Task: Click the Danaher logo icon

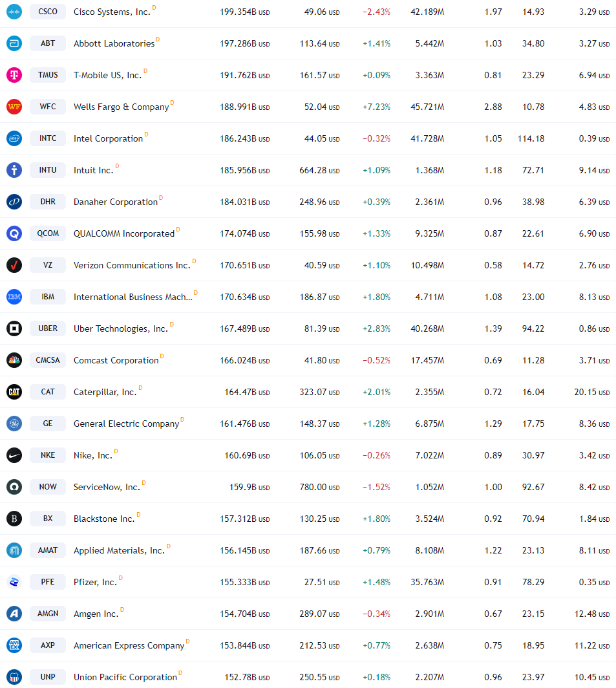Action: pos(14,202)
